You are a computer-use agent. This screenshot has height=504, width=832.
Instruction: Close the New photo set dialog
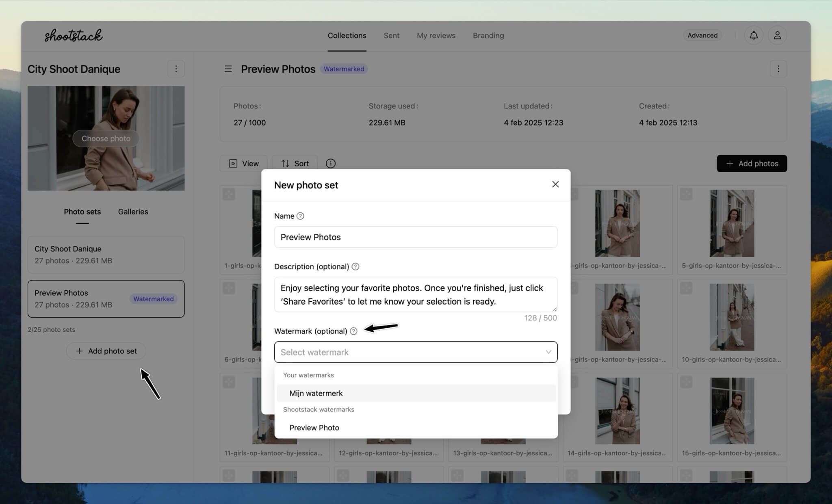pyautogui.click(x=555, y=184)
